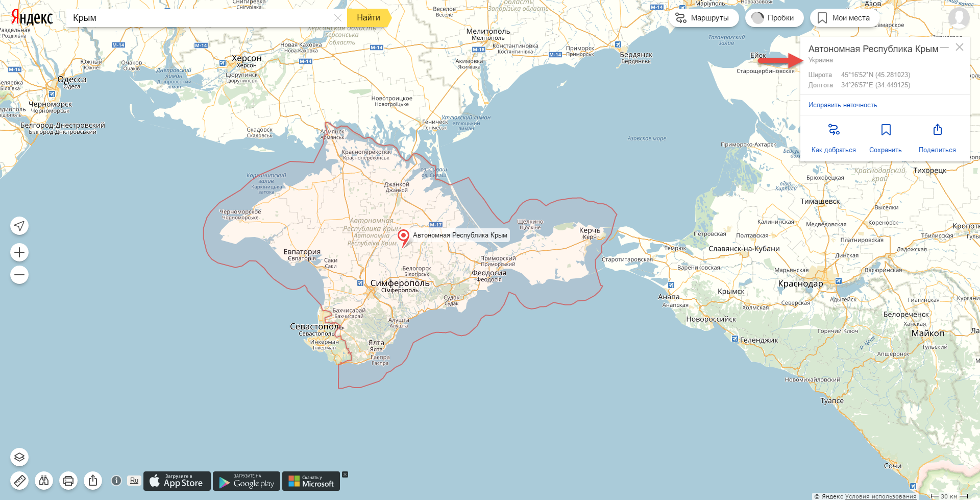Click the Херсон city label
The height and width of the screenshot is (500, 980).
pyautogui.click(x=247, y=58)
